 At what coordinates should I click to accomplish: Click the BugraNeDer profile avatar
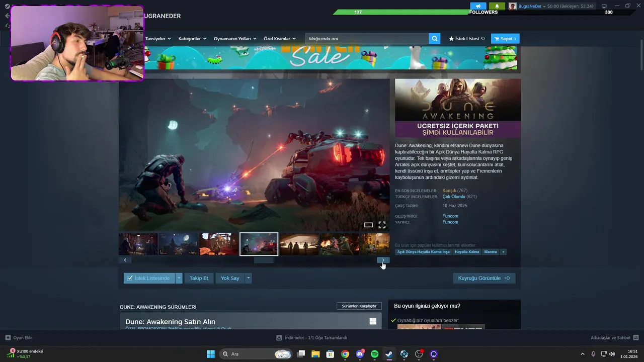(x=512, y=6)
